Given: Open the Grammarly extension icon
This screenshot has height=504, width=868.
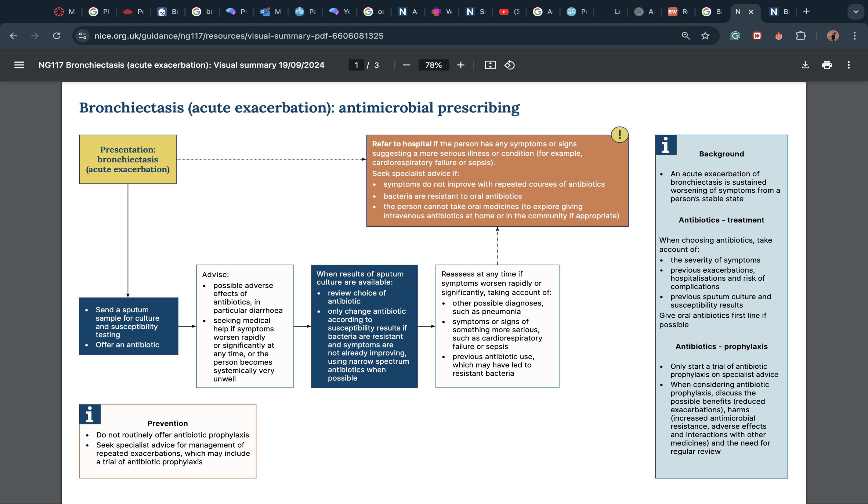Looking at the screenshot, I should [x=735, y=36].
